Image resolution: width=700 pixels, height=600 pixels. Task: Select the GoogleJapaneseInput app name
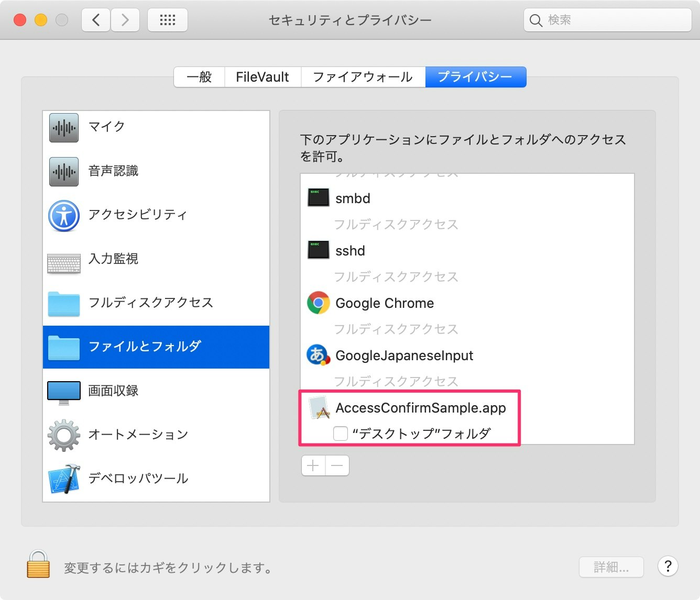point(404,355)
